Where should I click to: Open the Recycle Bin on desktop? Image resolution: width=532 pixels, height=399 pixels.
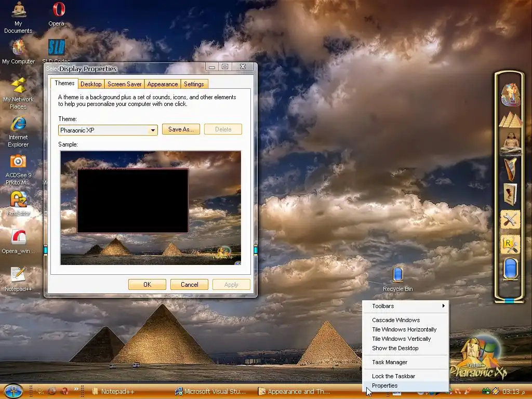397,279
